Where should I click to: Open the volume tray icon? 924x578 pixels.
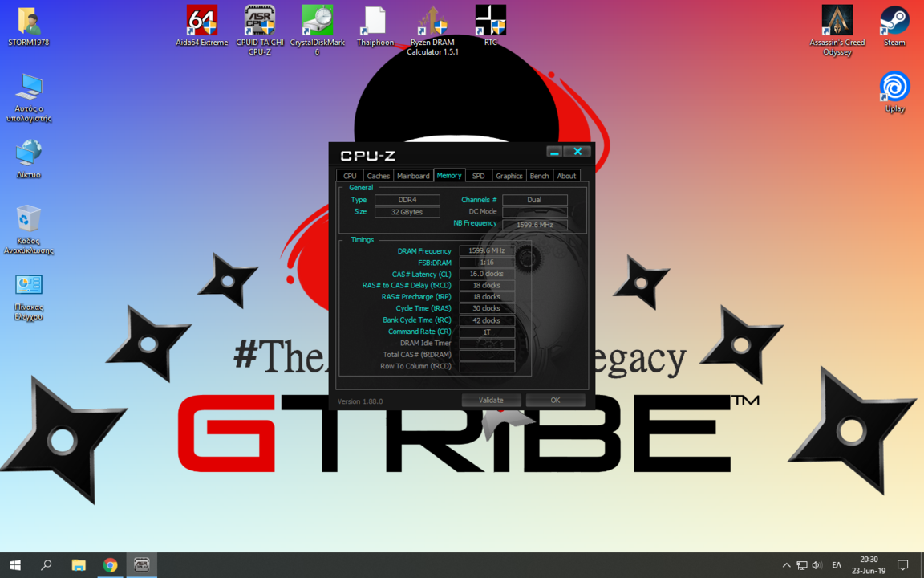coord(817,565)
